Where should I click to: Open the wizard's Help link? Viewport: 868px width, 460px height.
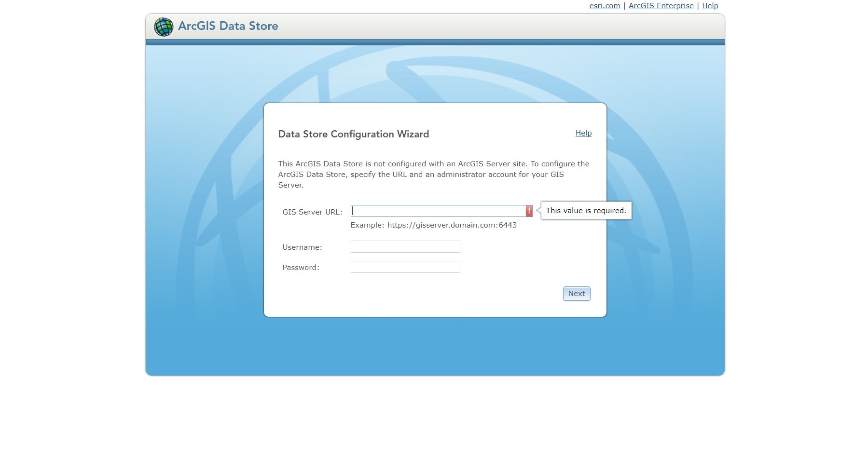tap(583, 133)
